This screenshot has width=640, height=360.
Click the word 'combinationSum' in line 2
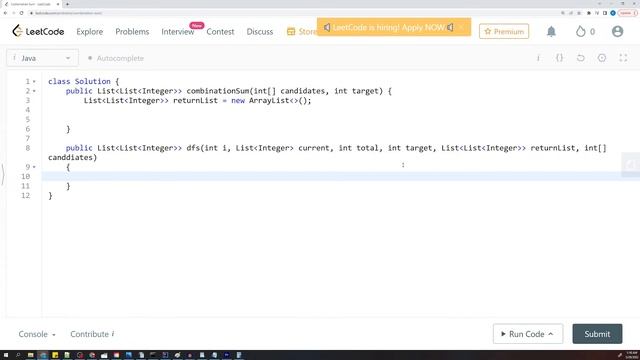[218, 91]
